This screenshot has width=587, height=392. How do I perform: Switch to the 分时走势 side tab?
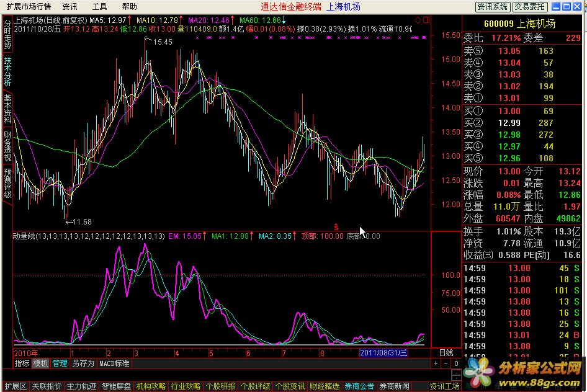(x=7, y=34)
